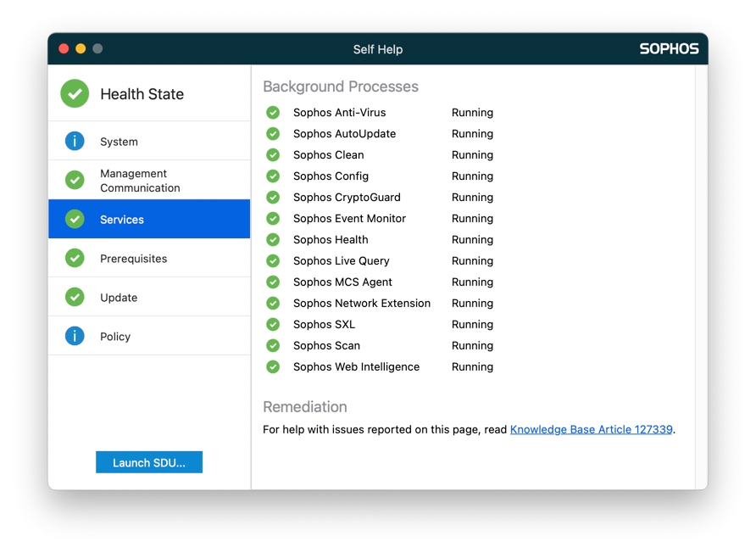Minimize the Self Help window
Screen dimensions: 756x553
[x=81, y=48]
